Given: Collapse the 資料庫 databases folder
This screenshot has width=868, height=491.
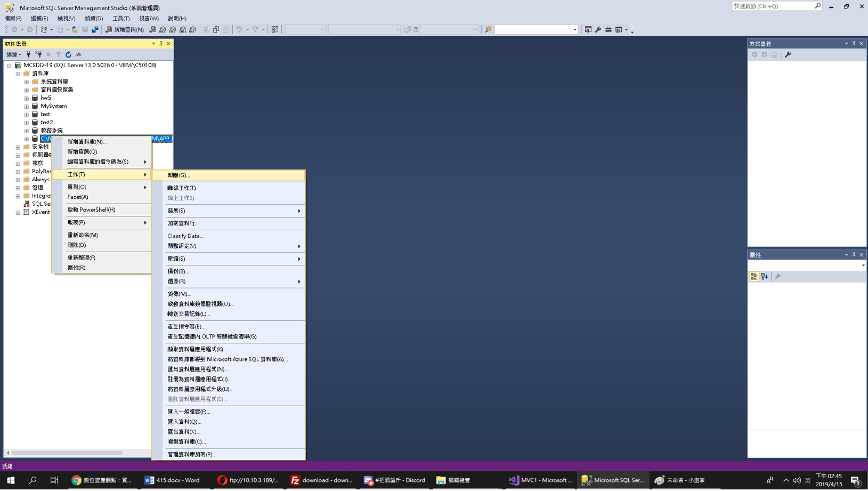Looking at the screenshot, I should point(18,74).
